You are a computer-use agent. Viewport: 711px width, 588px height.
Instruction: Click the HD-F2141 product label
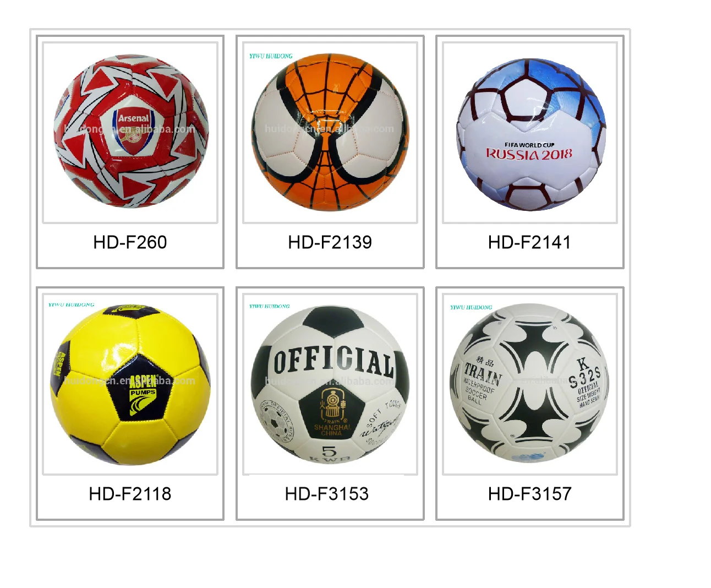tap(529, 242)
